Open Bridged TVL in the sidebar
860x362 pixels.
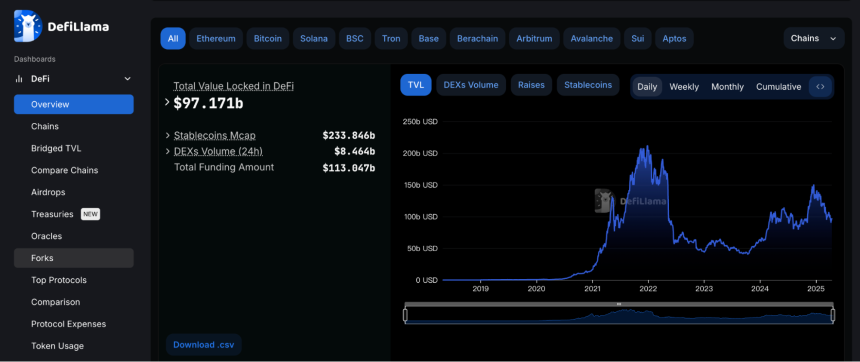(x=73, y=148)
